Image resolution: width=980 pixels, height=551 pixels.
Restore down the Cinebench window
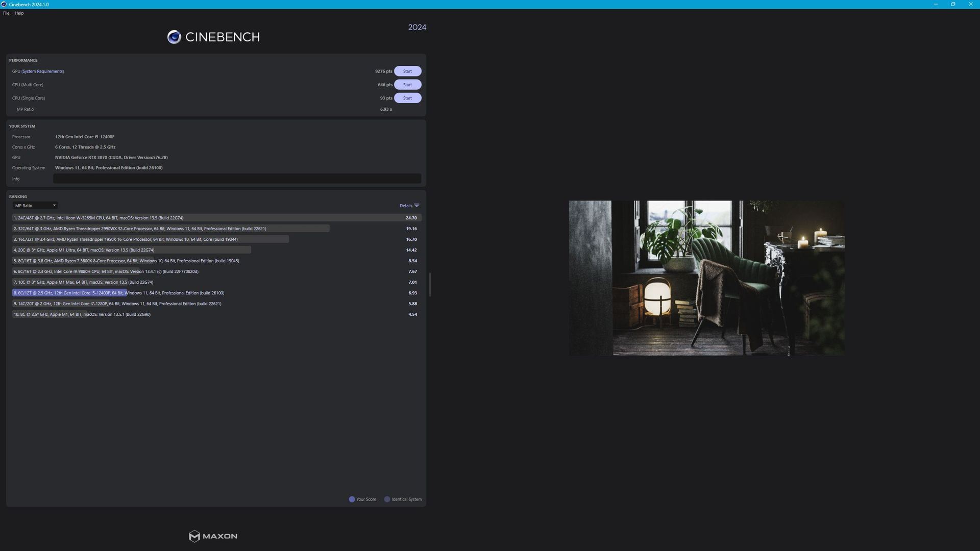pyautogui.click(x=953, y=4)
